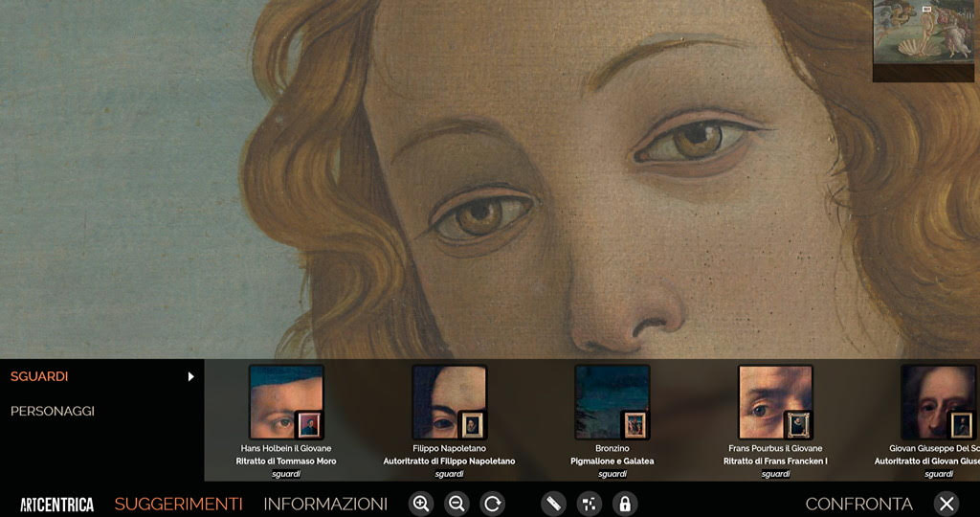Select the ruler measurement tool

point(553,504)
